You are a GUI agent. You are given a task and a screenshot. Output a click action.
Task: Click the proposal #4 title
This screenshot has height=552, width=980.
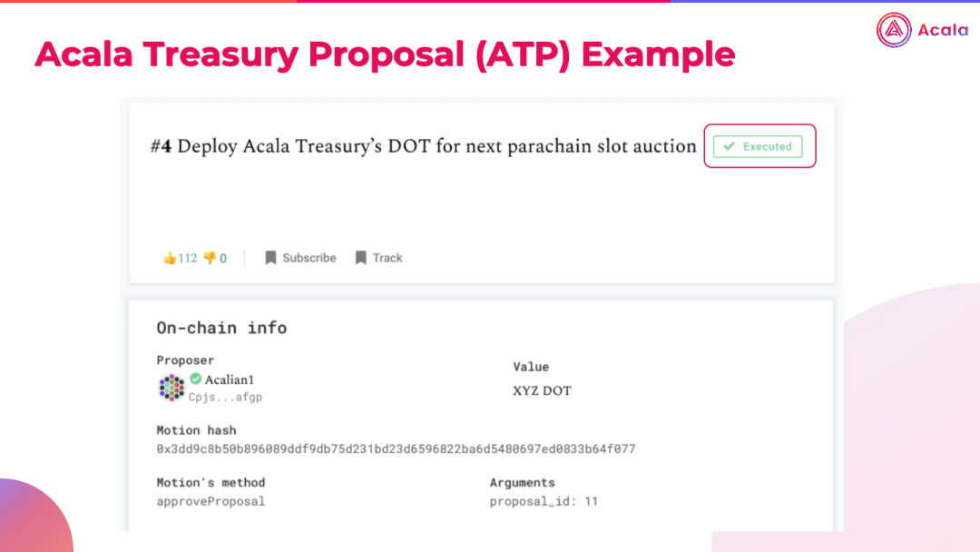click(x=423, y=146)
